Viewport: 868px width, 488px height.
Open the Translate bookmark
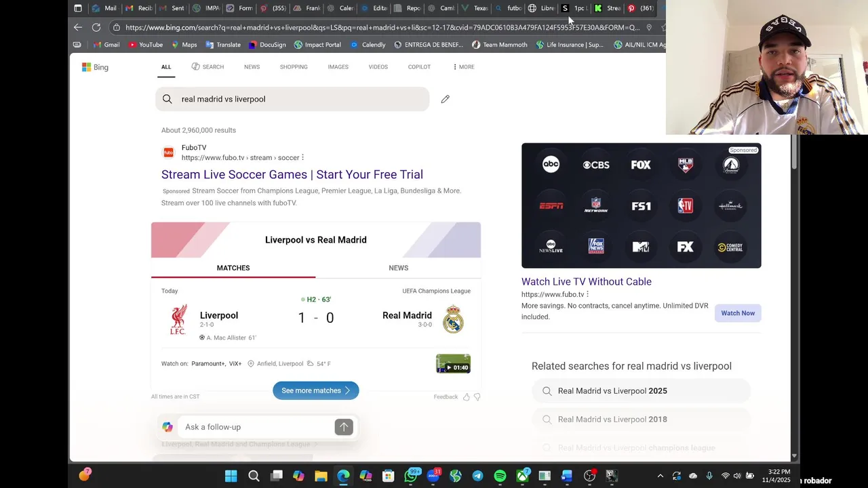point(223,45)
